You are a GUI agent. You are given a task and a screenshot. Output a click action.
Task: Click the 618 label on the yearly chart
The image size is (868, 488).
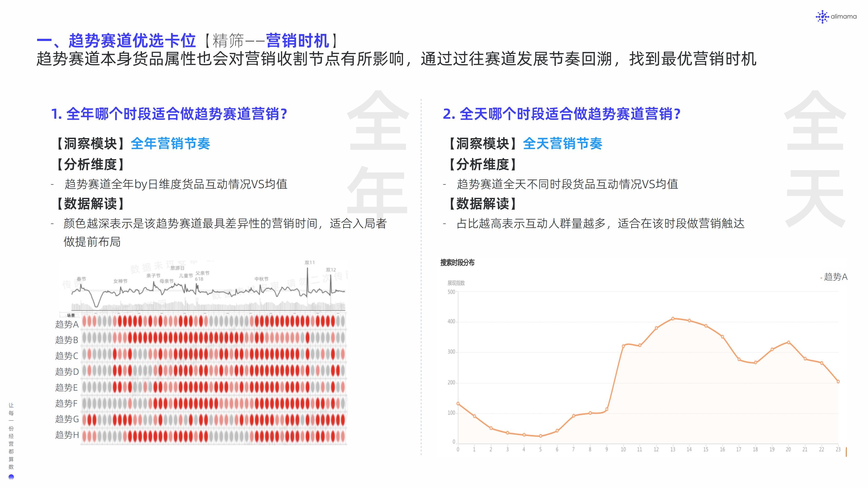199,279
